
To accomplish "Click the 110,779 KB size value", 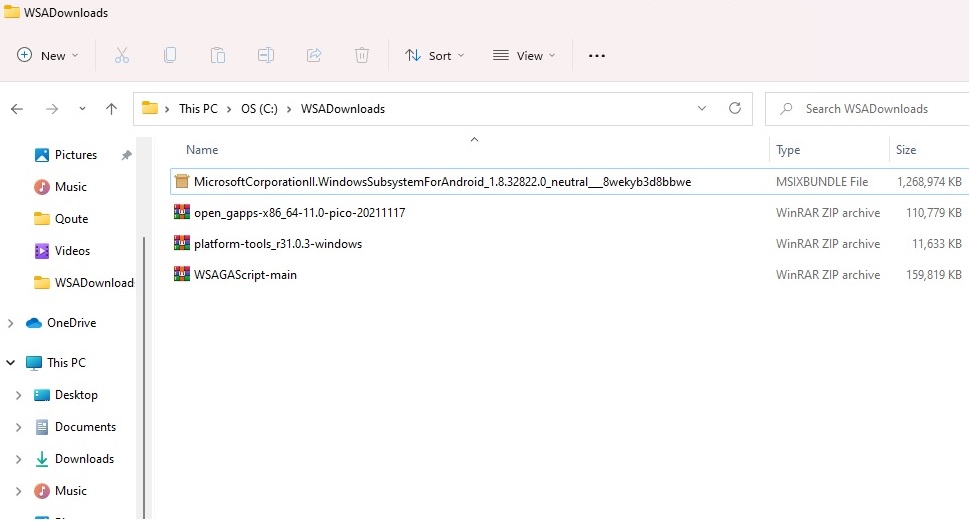I will [x=934, y=213].
